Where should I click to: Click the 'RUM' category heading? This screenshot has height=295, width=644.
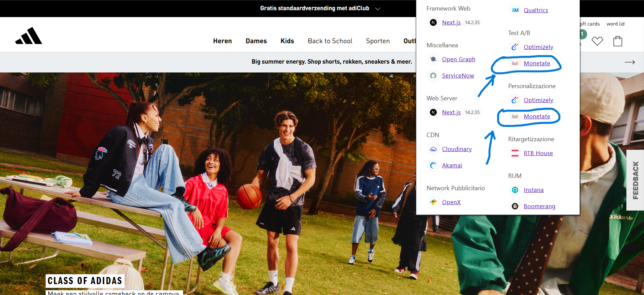515,176
